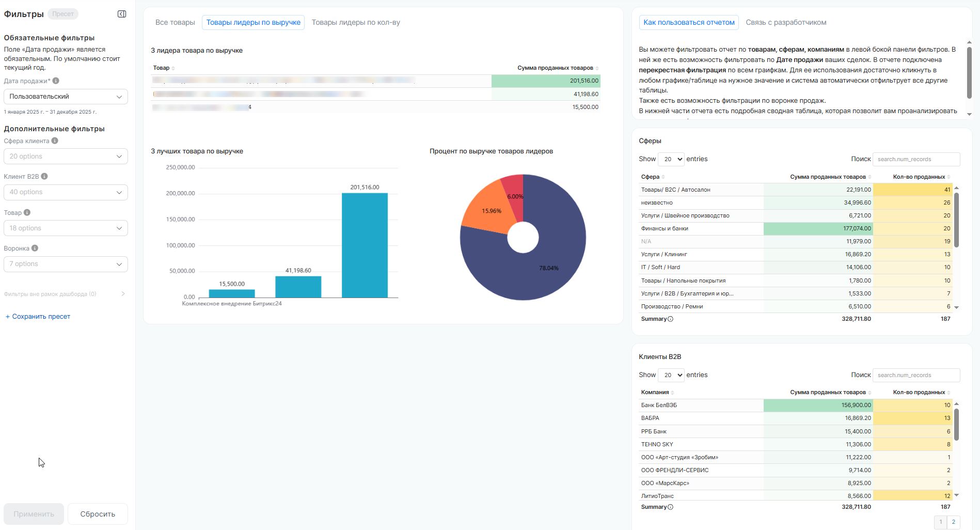This screenshot has width=980, height=530.
Task: Click info icon next to Дата продажи
Action: (56, 81)
